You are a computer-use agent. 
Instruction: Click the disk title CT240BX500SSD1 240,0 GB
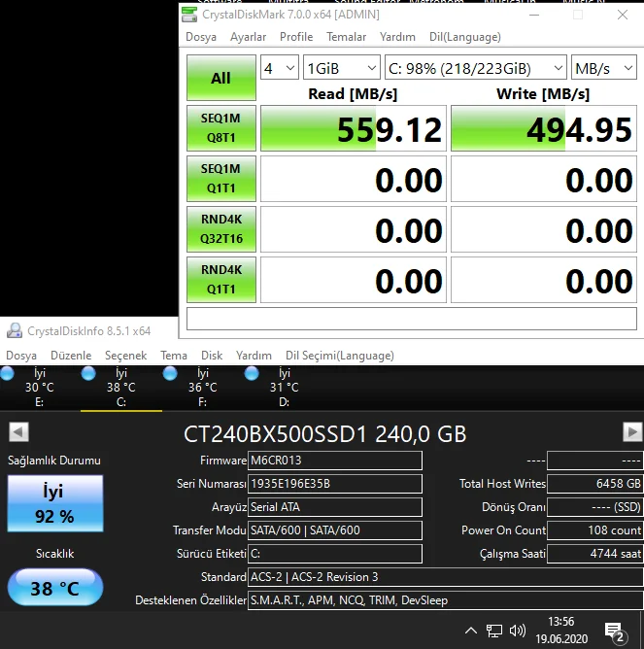click(324, 434)
